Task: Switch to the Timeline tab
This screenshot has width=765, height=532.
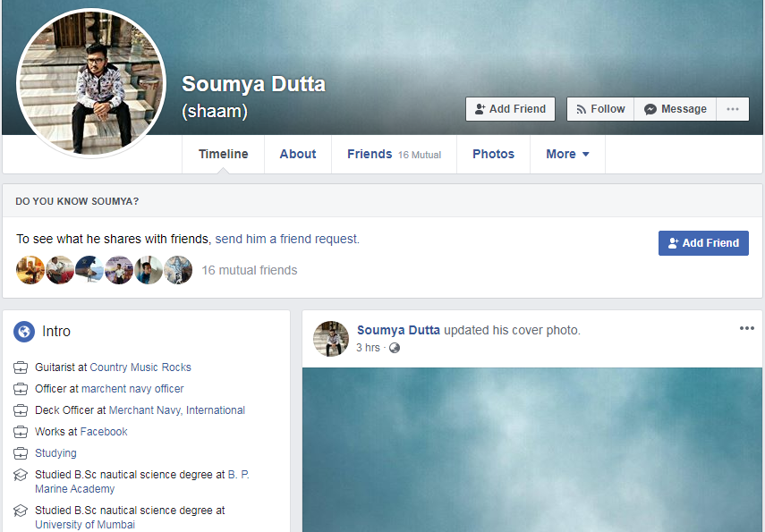Action: (224, 154)
